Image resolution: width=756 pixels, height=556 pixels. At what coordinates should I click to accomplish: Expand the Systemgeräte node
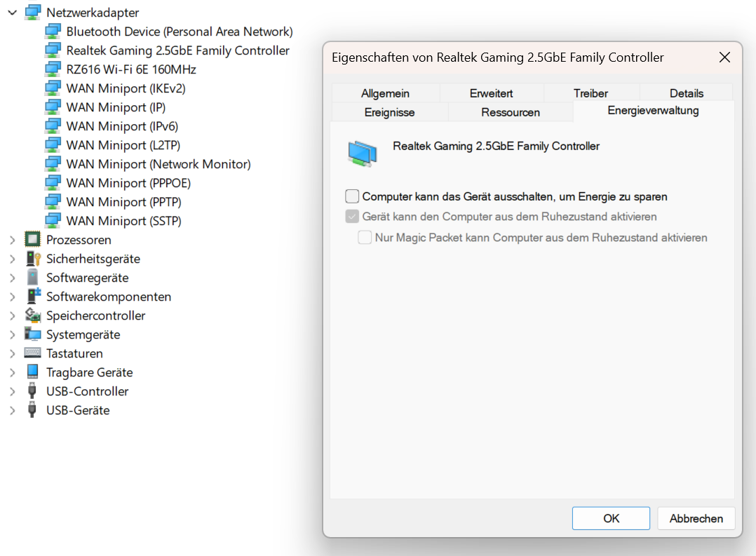coord(13,334)
